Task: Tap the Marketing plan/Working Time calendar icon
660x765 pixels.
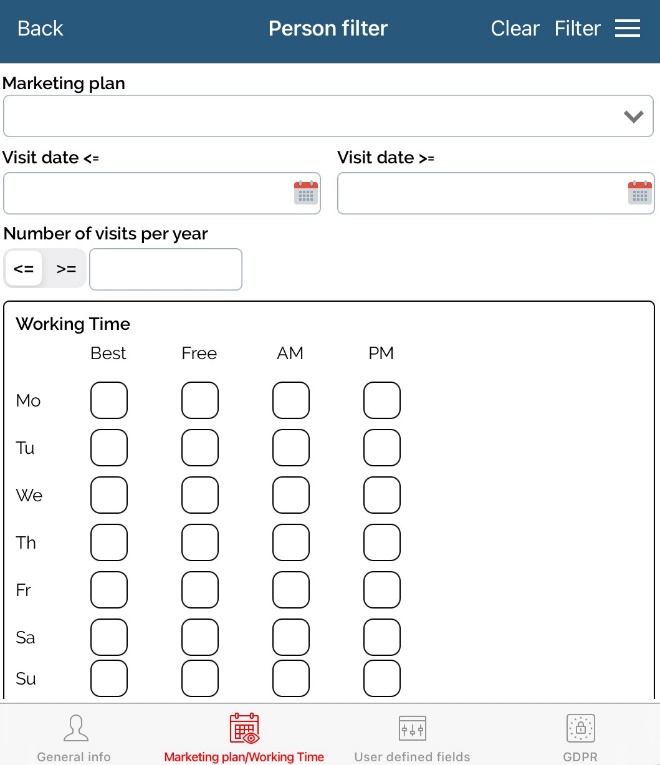Action: [x=244, y=728]
